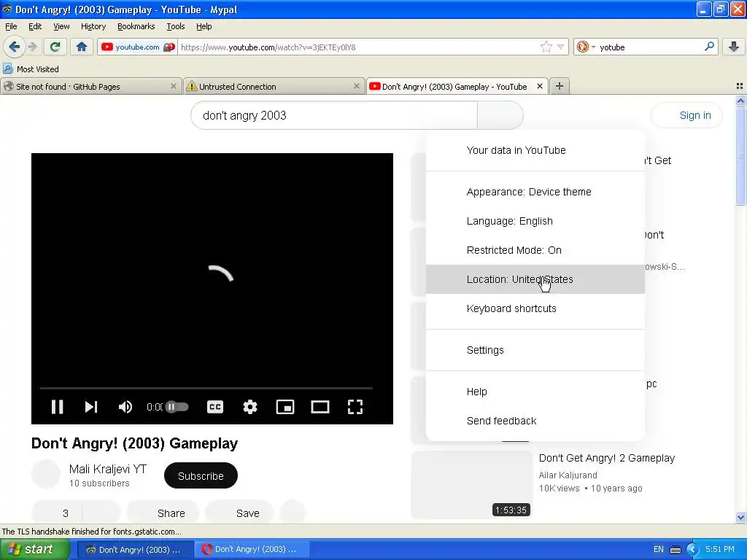The height and width of the screenshot is (560, 747).
Task: Click the search bar magnifier icon
Action: [709, 47]
